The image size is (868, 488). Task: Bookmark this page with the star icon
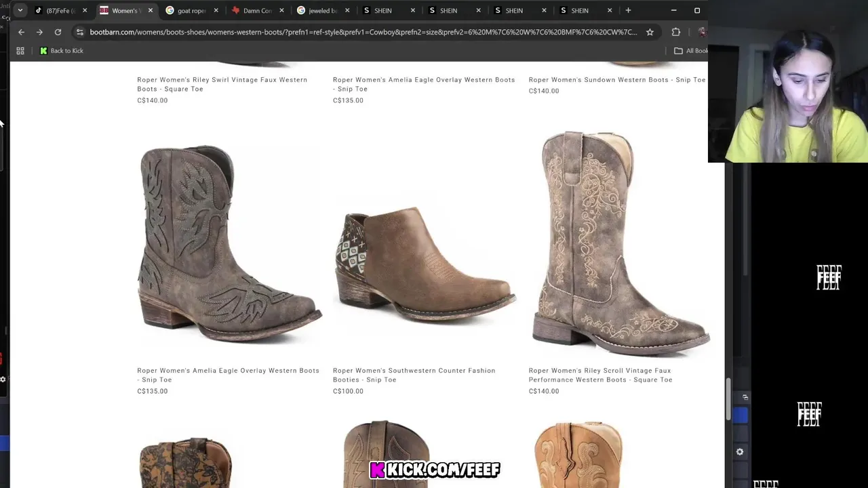pyautogui.click(x=650, y=32)
